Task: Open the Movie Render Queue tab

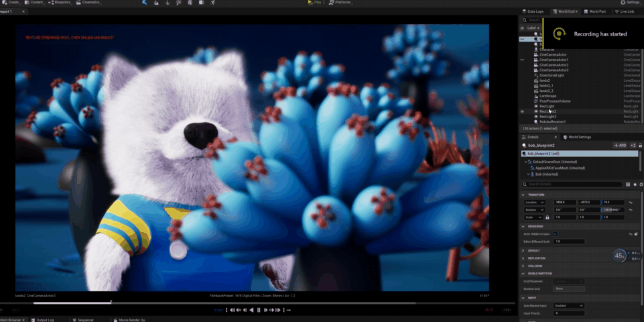Action: 129,320
